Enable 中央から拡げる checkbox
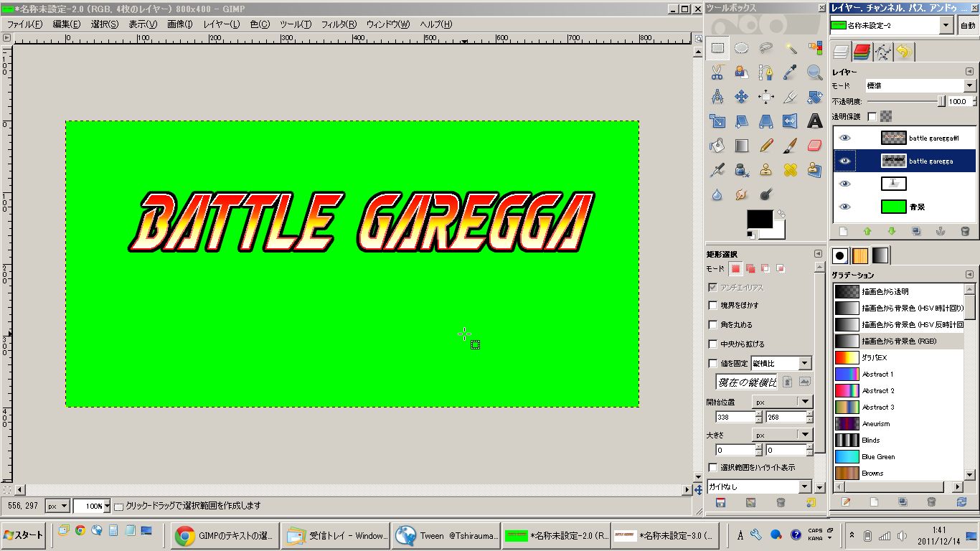 pyautogui.click(x=712, y=344)
